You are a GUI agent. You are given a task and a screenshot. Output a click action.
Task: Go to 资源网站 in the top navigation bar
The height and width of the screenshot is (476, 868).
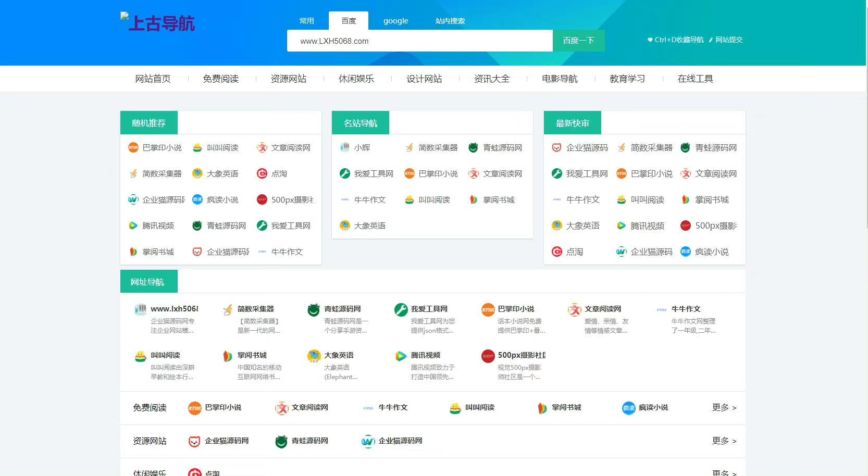pyautogui.click(x=288, y=79)
